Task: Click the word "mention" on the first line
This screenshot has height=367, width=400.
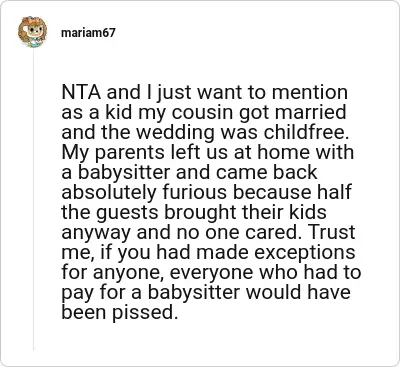Action: coord(310,92)
